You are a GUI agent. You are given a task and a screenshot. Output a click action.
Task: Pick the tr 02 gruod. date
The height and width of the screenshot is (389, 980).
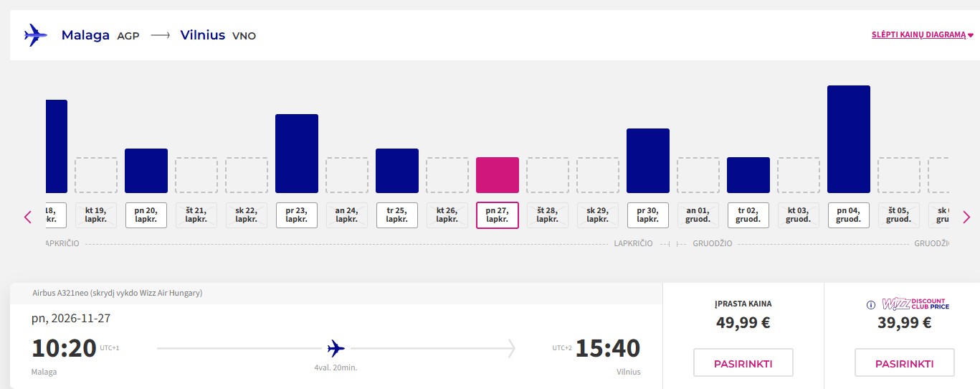click(x=748, y=215)
